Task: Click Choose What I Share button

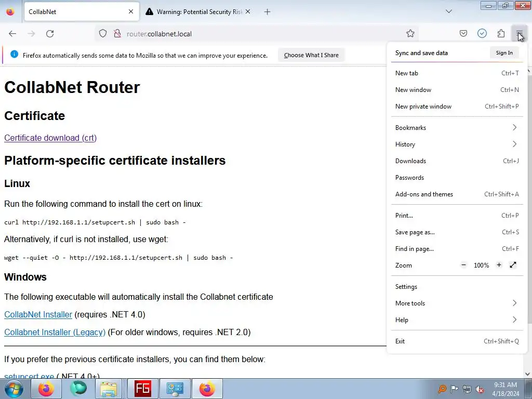Action: pyautogui.click(x=311, y=55)
